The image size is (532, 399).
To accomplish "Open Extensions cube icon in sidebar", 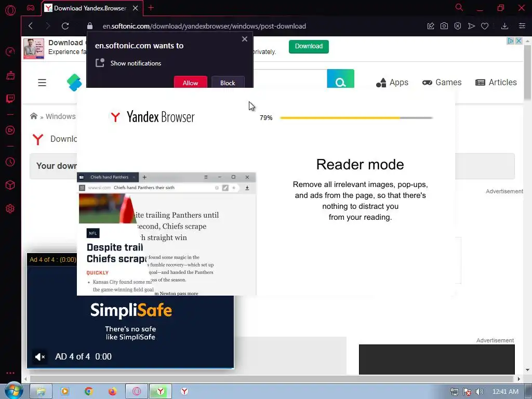I will (x=10, y=185).
